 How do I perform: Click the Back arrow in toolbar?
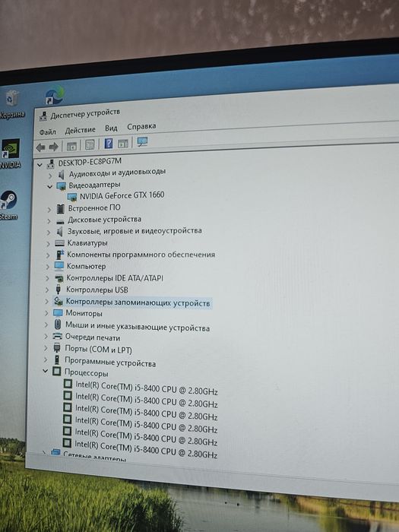coord(41,147)
